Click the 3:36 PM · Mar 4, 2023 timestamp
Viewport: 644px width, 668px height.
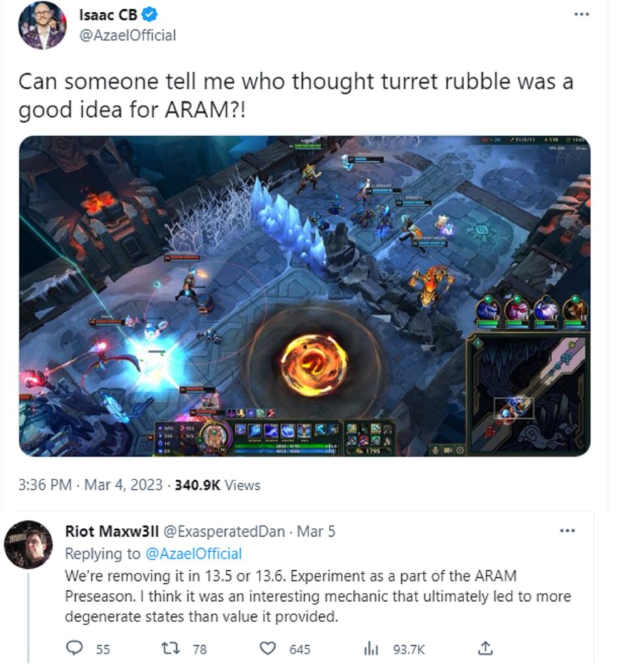(x=90, y=485)
